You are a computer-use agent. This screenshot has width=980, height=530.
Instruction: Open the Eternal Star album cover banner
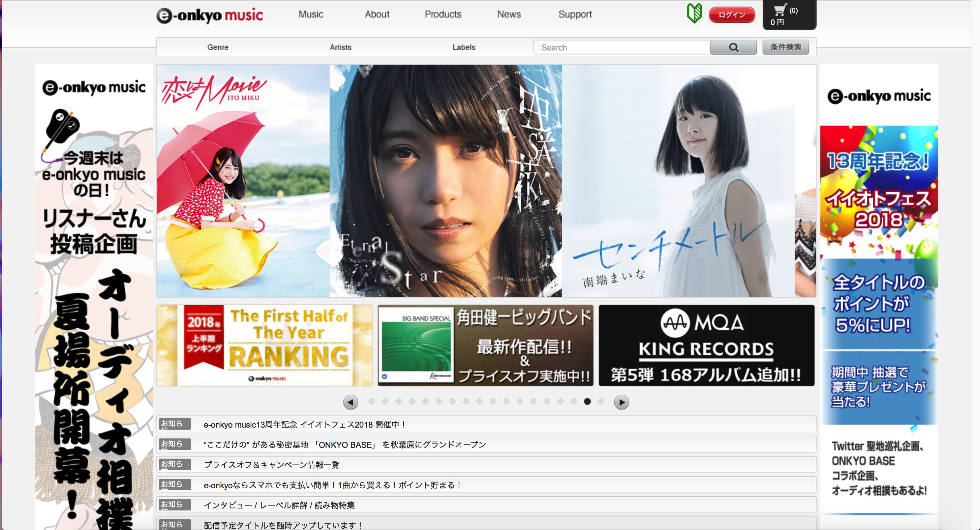(x=446, y=181)
